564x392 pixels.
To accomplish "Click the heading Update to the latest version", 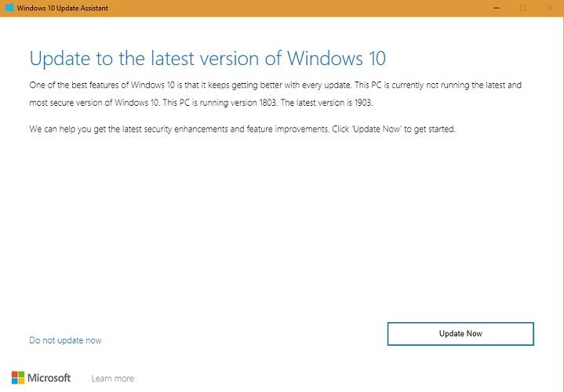I will coord(208,59).
